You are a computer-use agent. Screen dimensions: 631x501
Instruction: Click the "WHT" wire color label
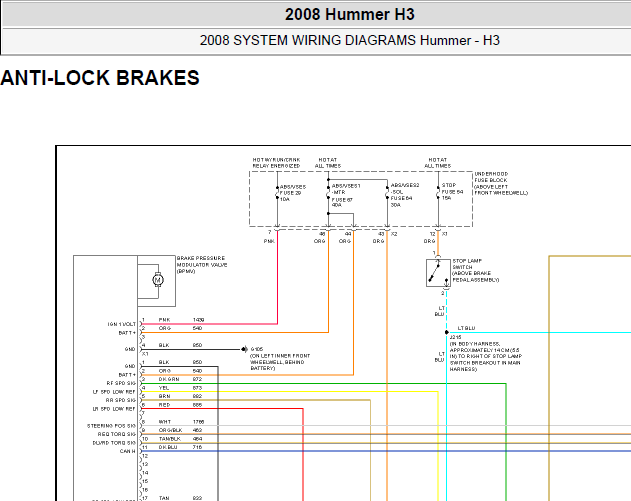(165, 421)
